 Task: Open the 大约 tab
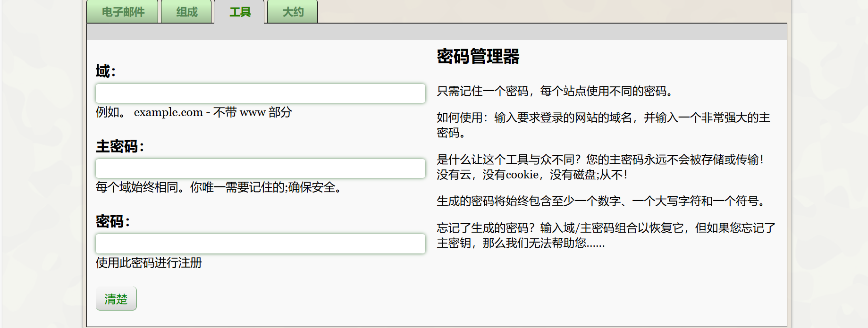293,12
